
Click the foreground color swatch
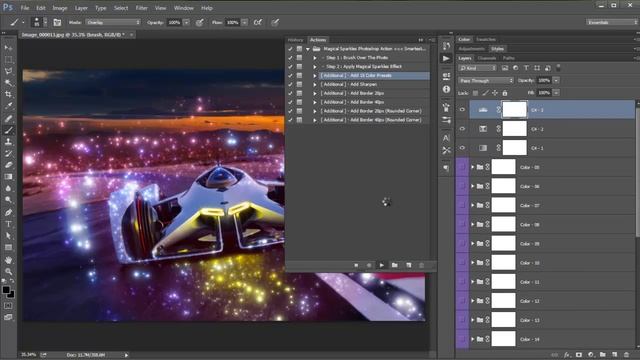pos(6,290)
